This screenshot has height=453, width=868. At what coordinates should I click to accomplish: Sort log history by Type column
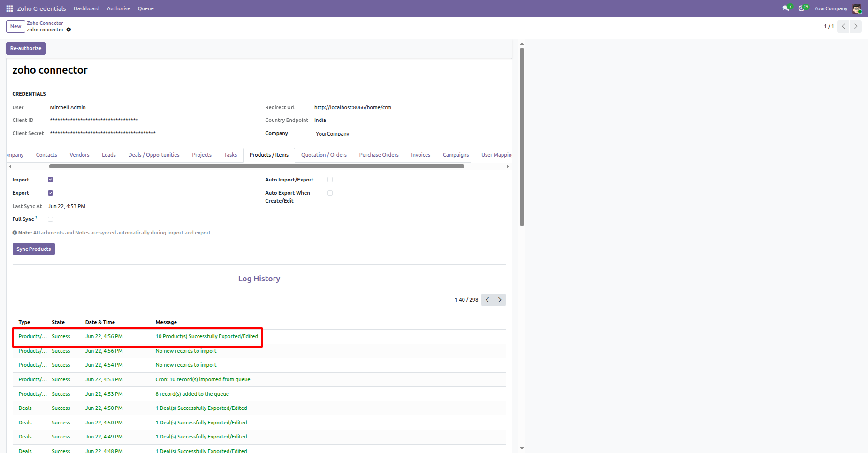coord(24,322)
